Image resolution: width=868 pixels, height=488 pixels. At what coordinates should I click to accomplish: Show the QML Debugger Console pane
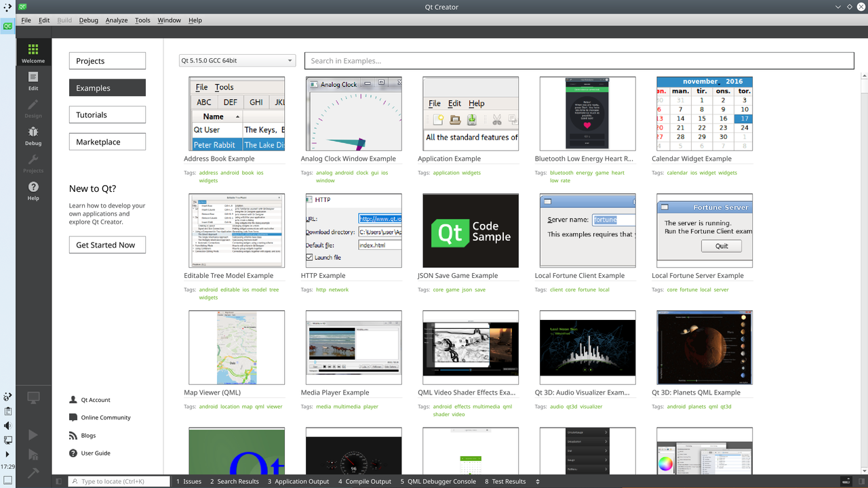pos(438,481)
